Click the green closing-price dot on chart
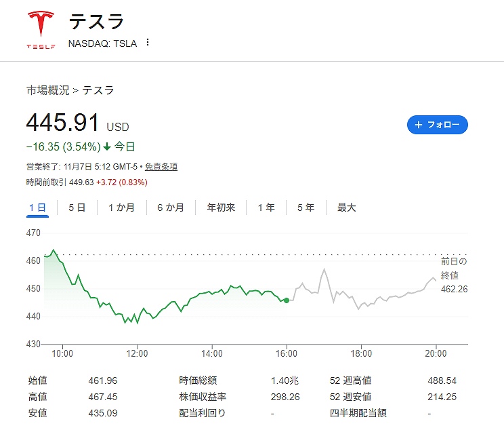The width and height of the screenshot is (504, 432). pos(287,300)
